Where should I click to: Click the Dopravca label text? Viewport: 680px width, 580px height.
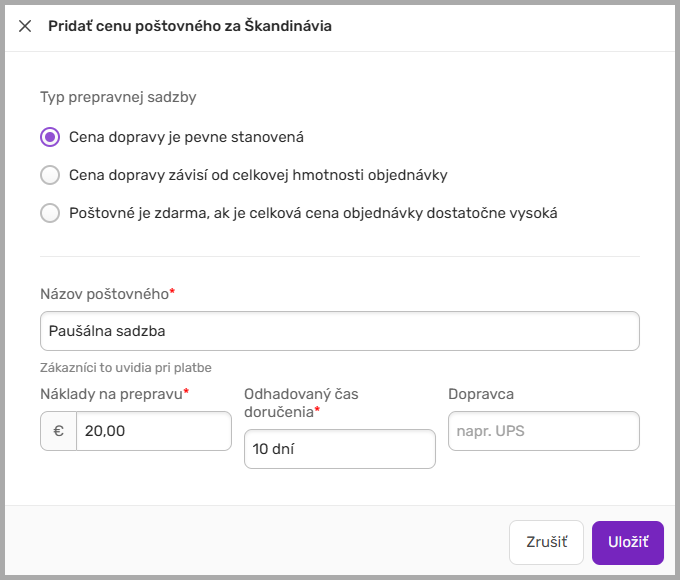tap(481, 394)
